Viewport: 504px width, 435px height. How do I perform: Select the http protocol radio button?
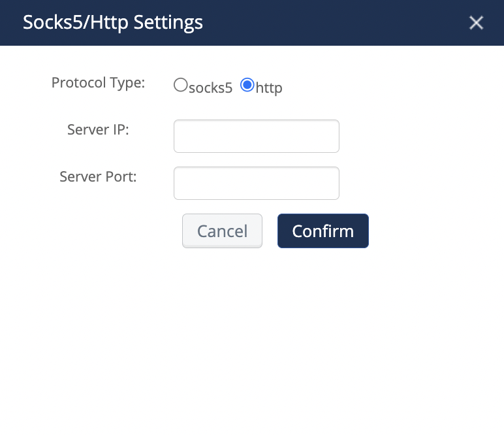[x=247, y=85]
